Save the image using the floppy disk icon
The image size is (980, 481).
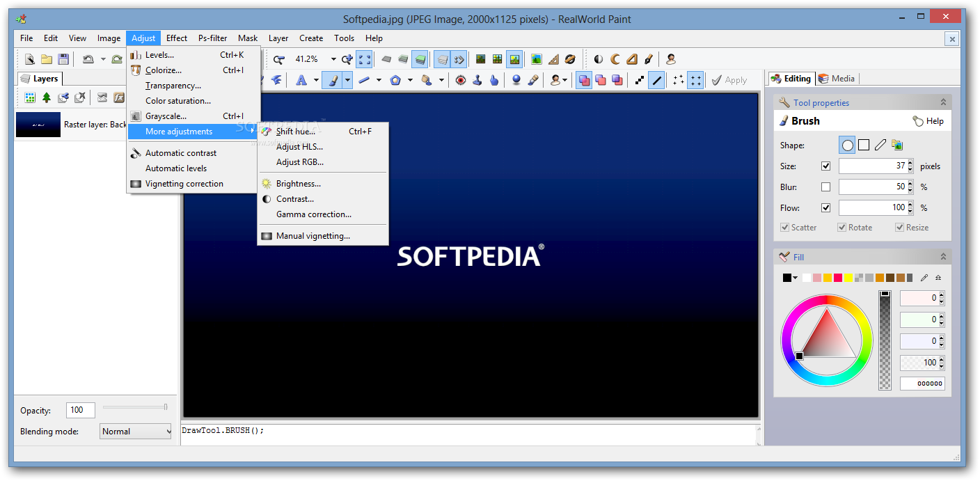click(x=63, y=59)
